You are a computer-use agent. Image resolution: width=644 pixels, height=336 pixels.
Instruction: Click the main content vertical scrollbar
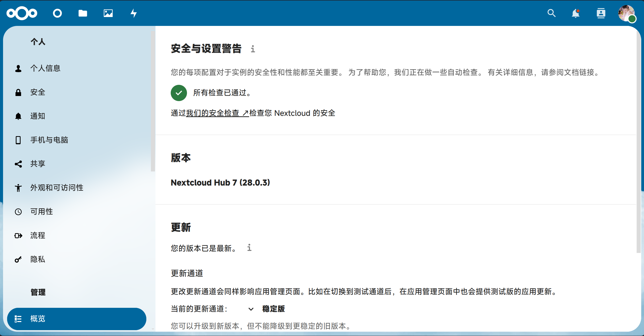639,142
